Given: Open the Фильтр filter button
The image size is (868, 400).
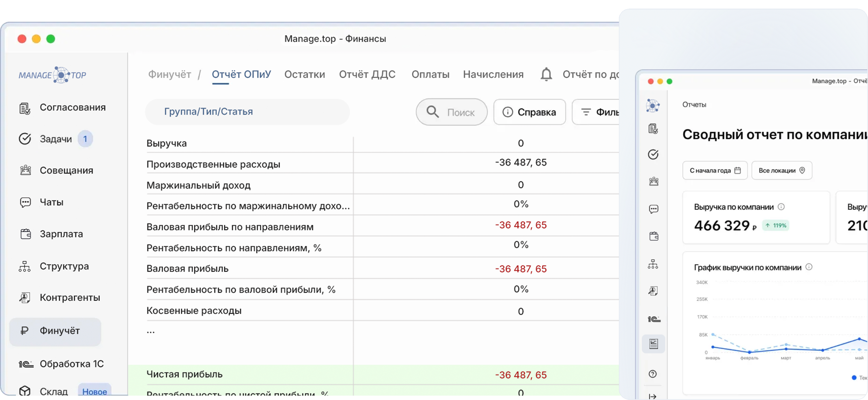Looking at the screenshot, I should pos(596,112).
